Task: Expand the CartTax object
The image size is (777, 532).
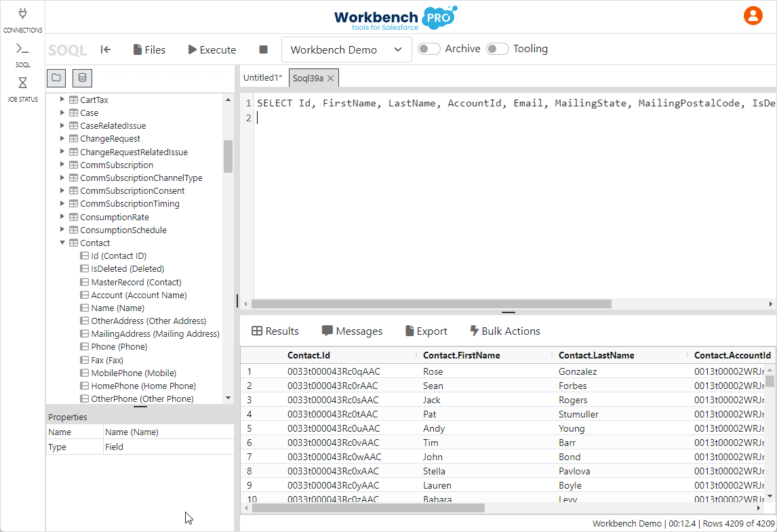Action: (62, 100)
